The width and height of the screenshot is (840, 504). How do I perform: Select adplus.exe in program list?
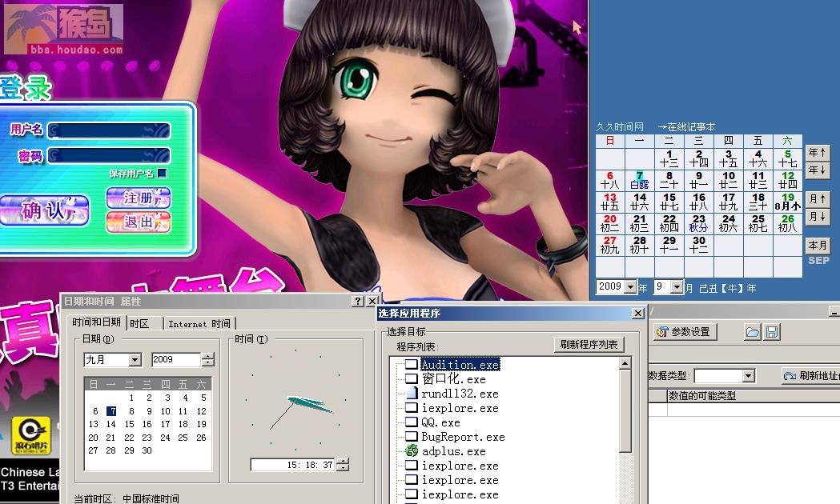point(454,451)
